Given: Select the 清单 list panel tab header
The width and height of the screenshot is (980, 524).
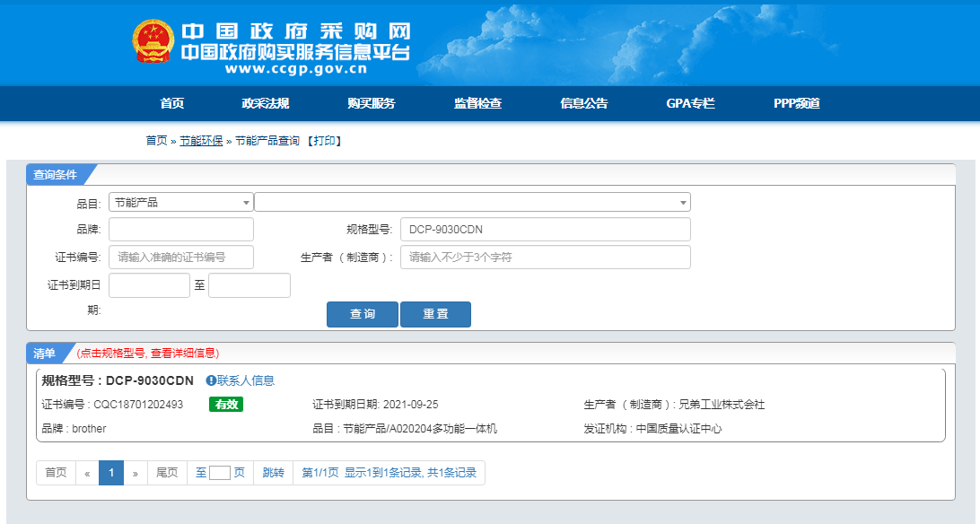Looking at the screenshot, I should tap(45, 354).
